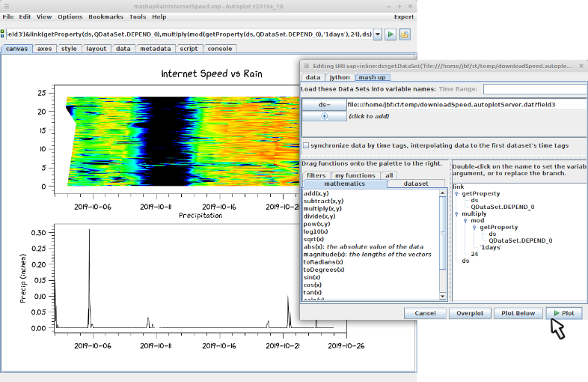Image resolution: width=588 pixels, height=382 pixels.
Task: Click the Cancel button
Action: [424, 313]
